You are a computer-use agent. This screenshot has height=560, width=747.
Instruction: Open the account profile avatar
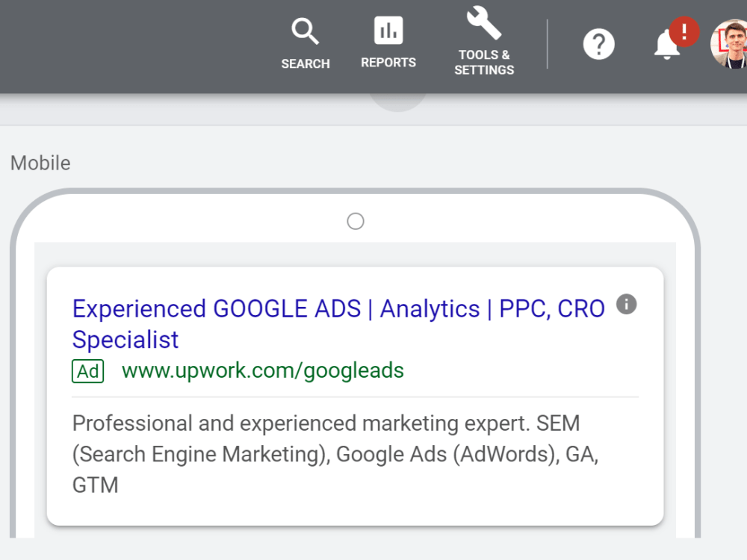pyautogui.click(x=729, y=44)
